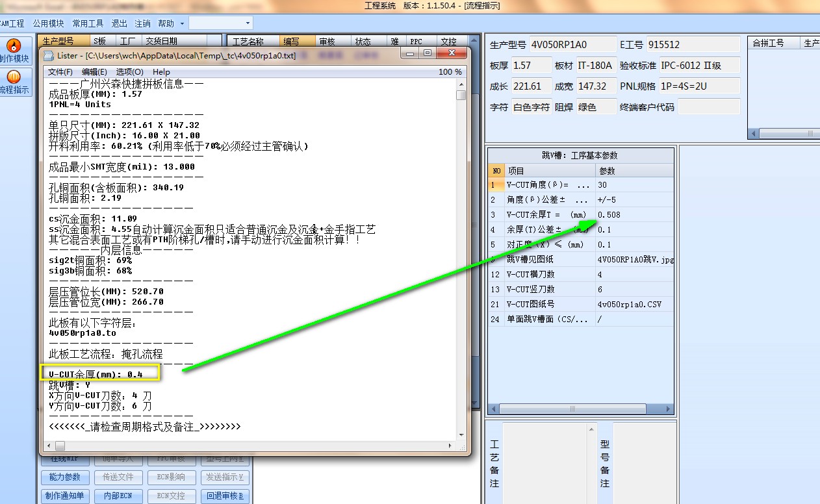The height and width of the screenshot is (504, 820).
Task: Click the 合拼 list scrollbar left arrow
Action: point(754,133)
